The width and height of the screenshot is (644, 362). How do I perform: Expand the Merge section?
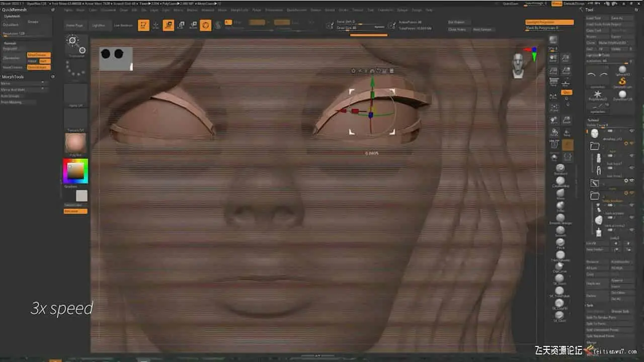click(591, 342)
